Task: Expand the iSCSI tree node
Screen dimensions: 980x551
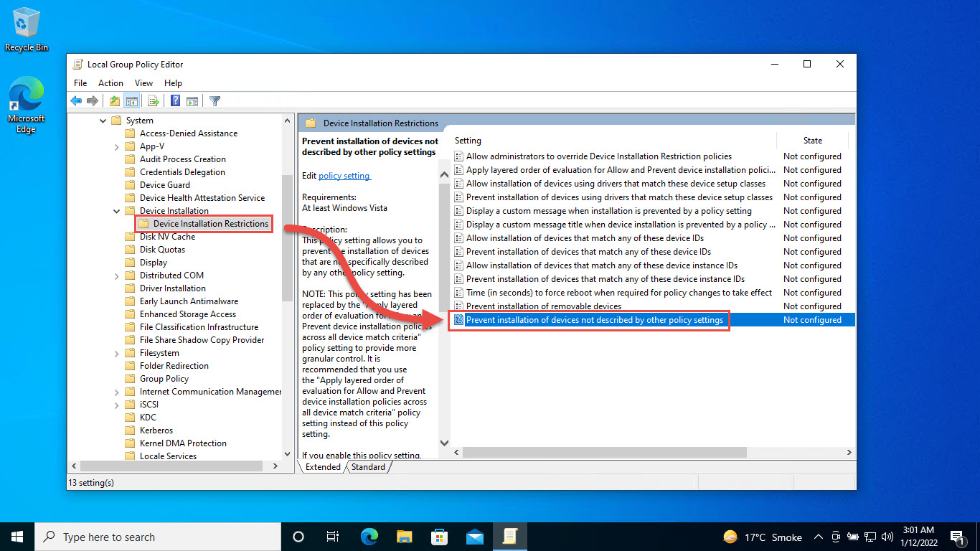Action: (x=117, y=405)
